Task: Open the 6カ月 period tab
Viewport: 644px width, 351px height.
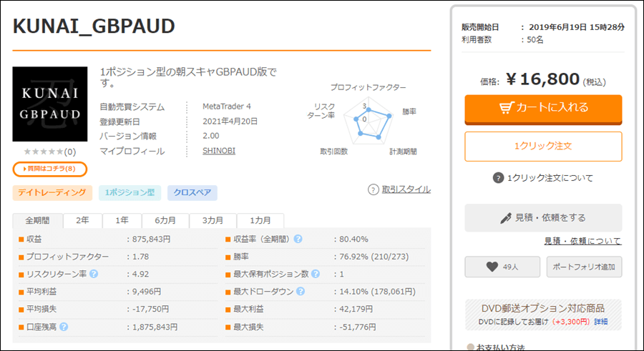Action: [x=165, y=220]
